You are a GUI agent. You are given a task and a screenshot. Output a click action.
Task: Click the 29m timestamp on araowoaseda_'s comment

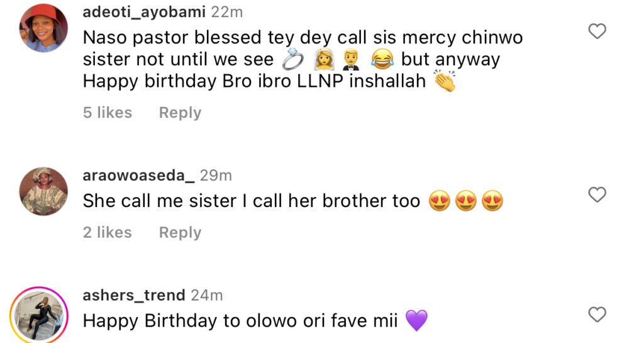click(216, 176)
